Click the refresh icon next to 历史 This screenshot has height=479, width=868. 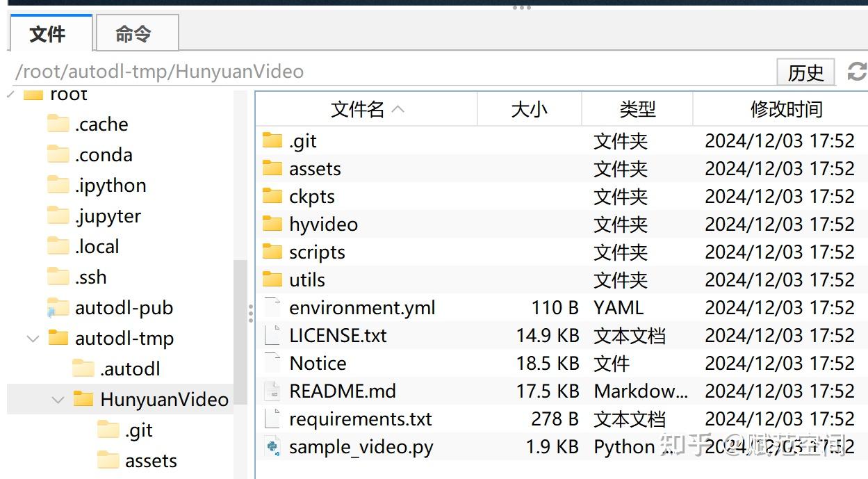tap(857, 72)
